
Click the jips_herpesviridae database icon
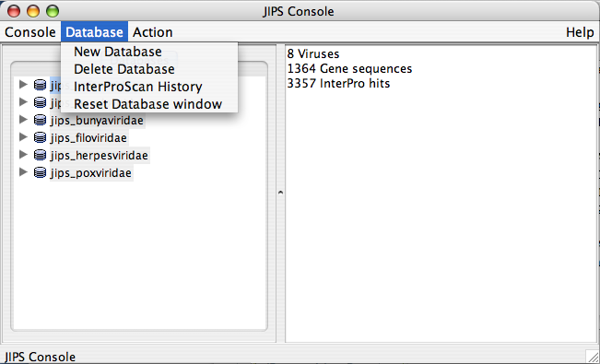pos(40,155)
